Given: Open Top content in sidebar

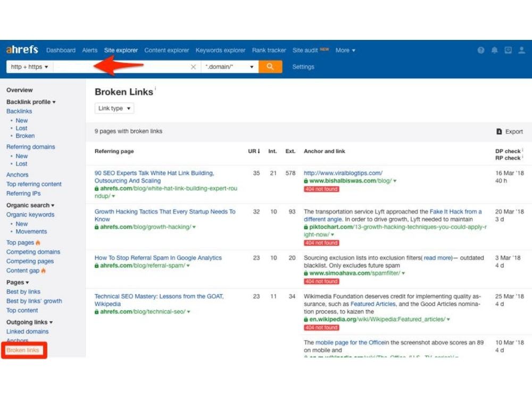Looking at the screenshot, I should [x=22, y=310].
